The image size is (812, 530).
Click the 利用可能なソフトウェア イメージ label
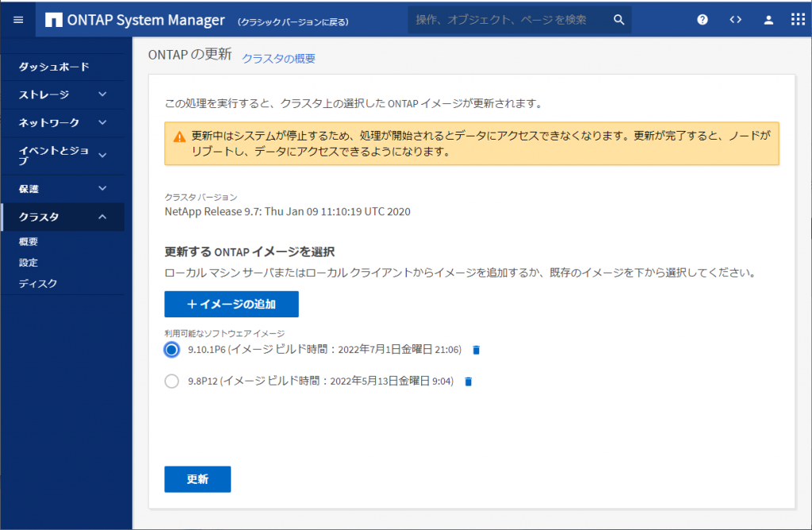224,333
